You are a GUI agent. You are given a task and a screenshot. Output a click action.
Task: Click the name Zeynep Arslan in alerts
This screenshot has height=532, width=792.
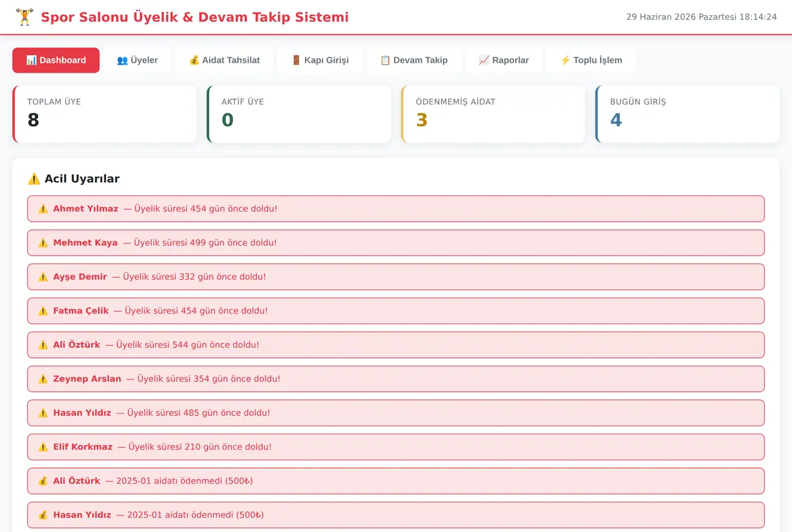click(87, 379)
